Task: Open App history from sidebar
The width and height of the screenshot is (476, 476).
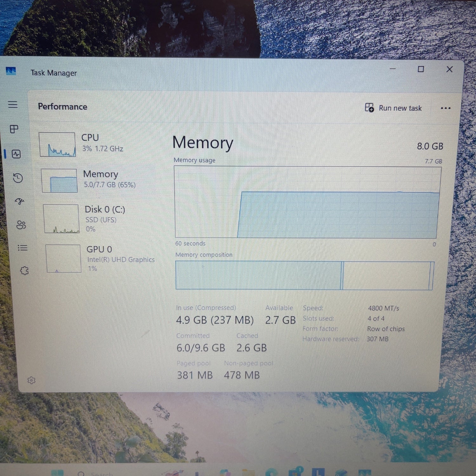Action: 18,178
